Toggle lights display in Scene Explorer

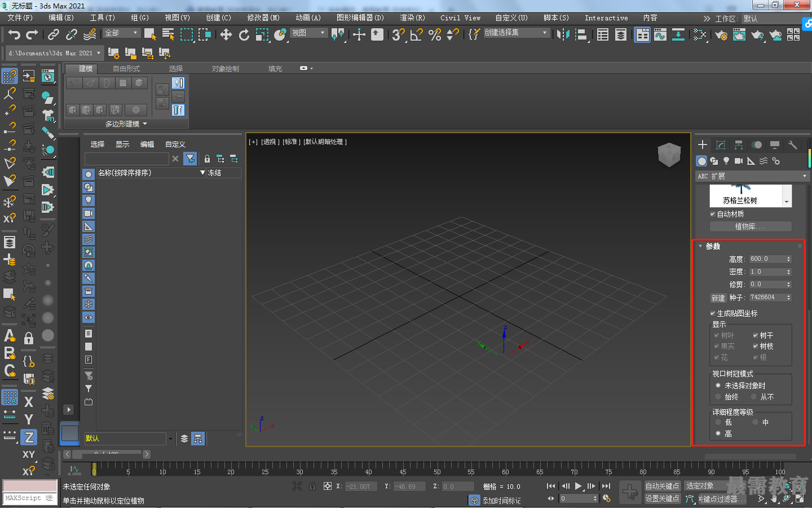[x=89, y=200]
